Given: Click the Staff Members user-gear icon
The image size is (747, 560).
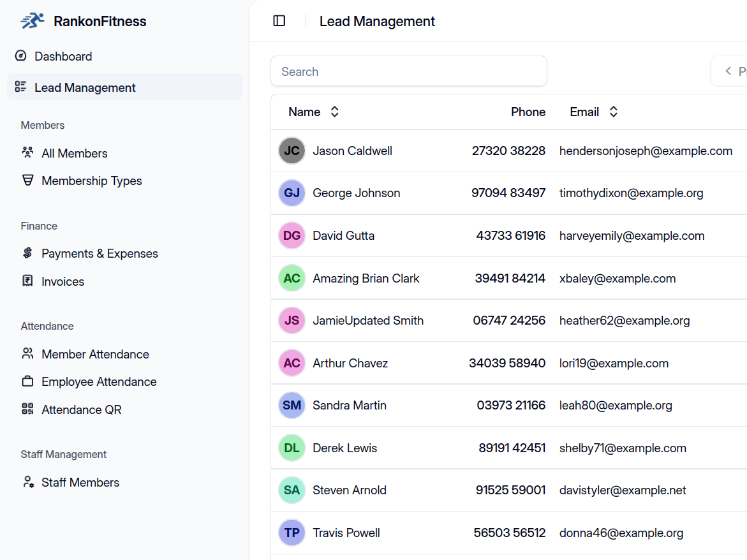Looking at the screenshot, I should click(x=28, y=482).
